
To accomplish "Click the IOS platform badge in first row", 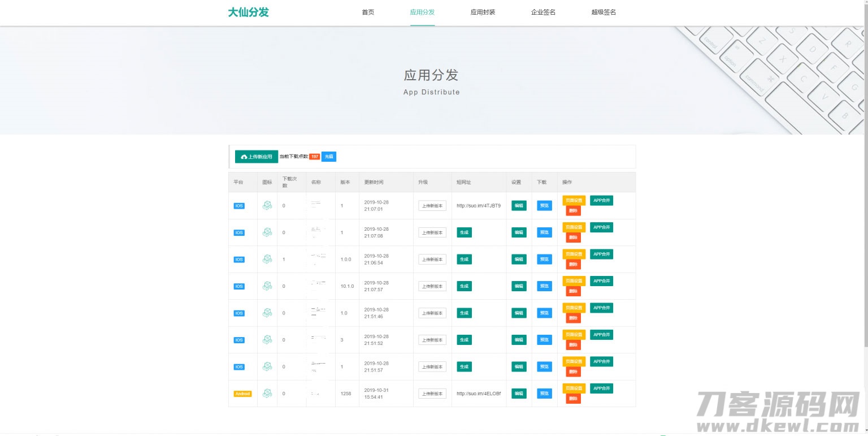I will (x=239, y=206).
